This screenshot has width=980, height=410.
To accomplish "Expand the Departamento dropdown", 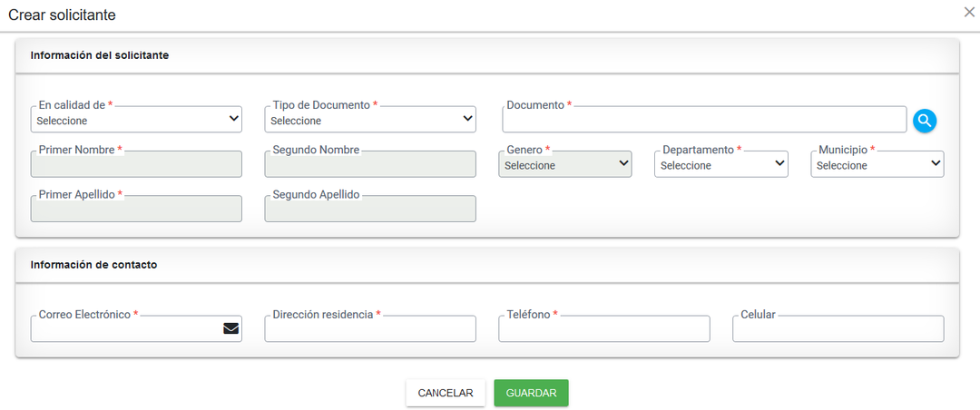I will tap(720, 165).
